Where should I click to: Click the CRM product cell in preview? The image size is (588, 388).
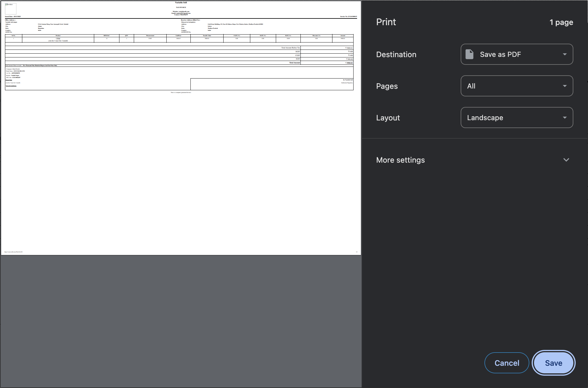click(x=58, y=40)
